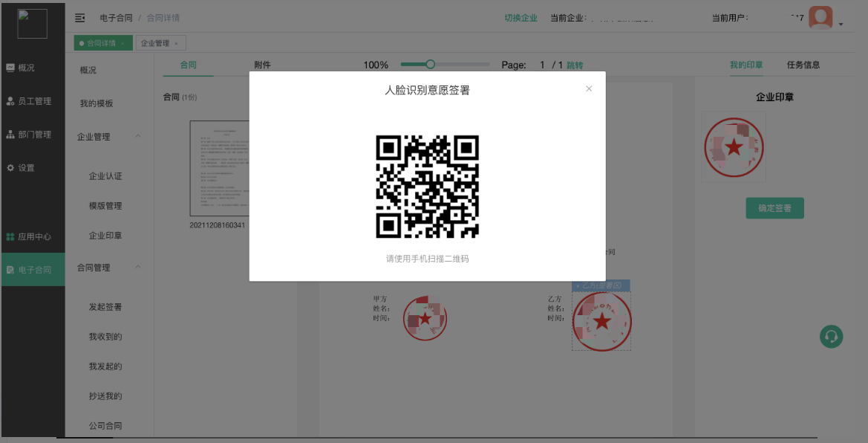Select the enterprise seal stamp image
Image resolution: width=868 pixels, height=443 pixels.
pyautogui.click(x=734, y=147)
